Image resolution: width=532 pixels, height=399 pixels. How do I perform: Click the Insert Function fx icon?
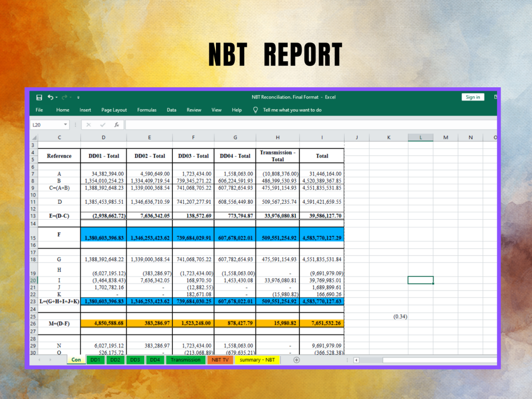pyautogui.click(x=117, y=125)
